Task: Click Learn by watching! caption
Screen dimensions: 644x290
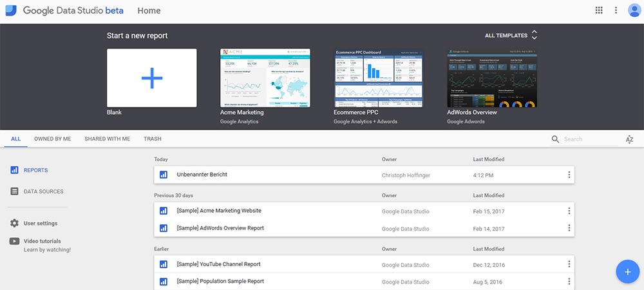Action: click(47, 250)
